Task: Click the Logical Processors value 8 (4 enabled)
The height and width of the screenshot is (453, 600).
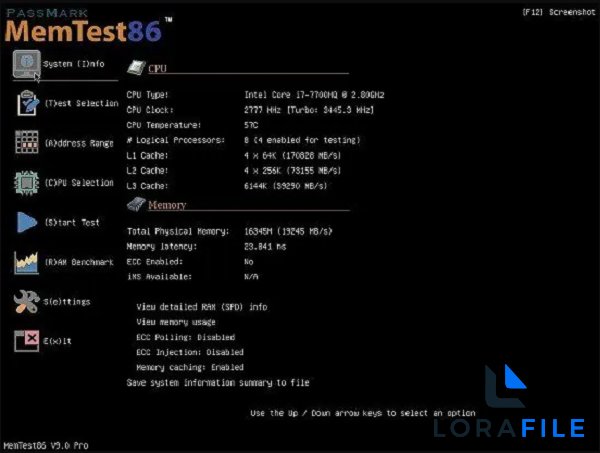Action: [x=302, y=140]
